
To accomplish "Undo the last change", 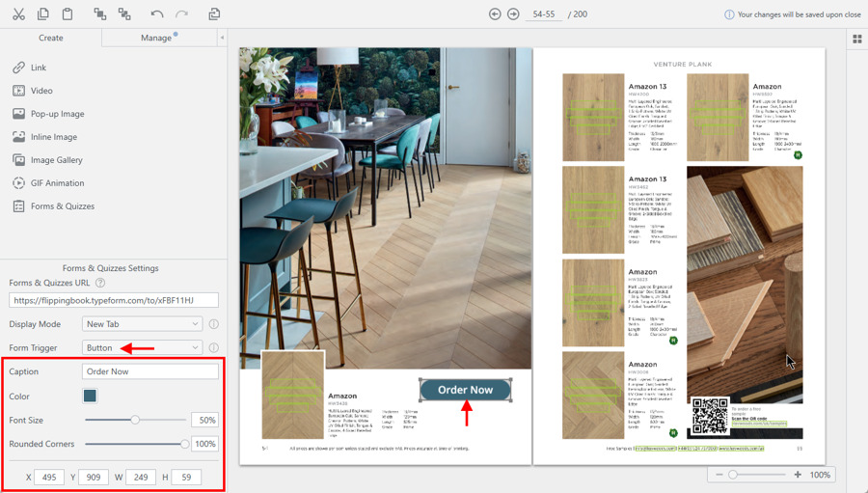I will coord(156,14).
